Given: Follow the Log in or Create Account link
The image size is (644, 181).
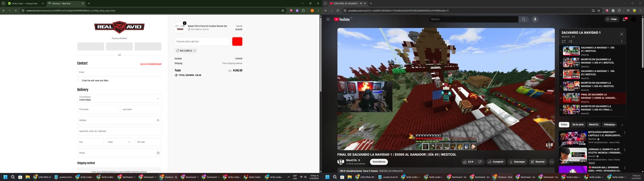Looking at the screenshot, I should [x=151, y=64].
